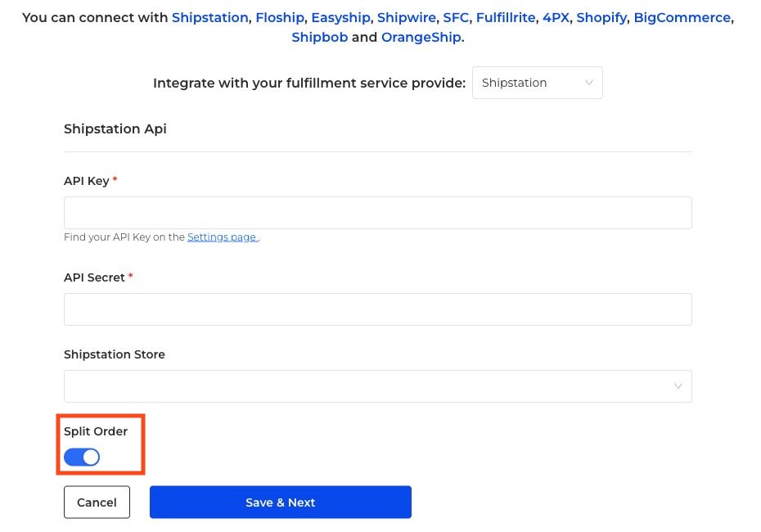761x532 pixels.
Task: Open the Shipstation link
Action: pyautogui.click(x=210, y=18)
